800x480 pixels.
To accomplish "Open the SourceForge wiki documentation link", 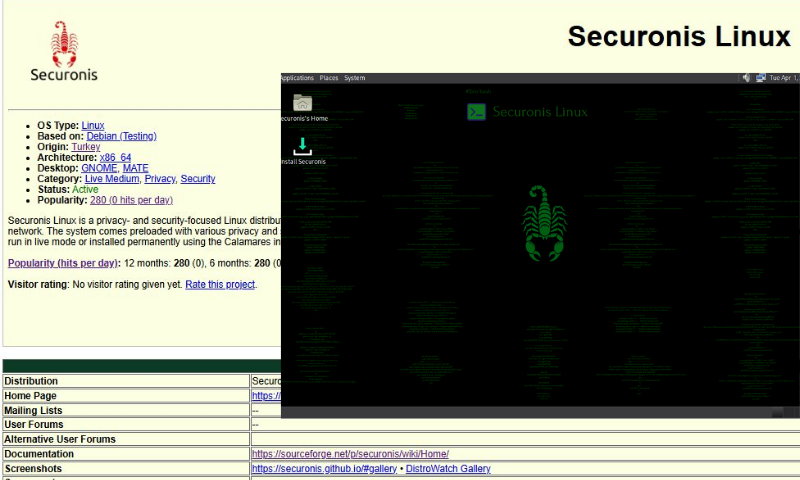I will pyautogui.click(x=350, y=454).
